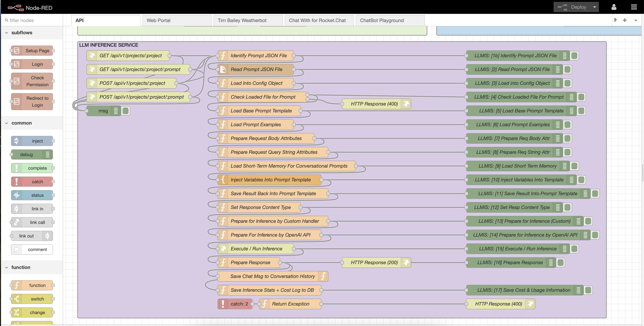Select the Login subflow node
644x326 pixels.
(32, 64)
